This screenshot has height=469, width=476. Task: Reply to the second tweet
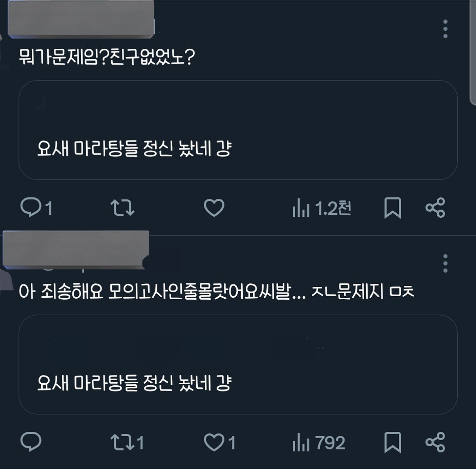click(31, 442)
